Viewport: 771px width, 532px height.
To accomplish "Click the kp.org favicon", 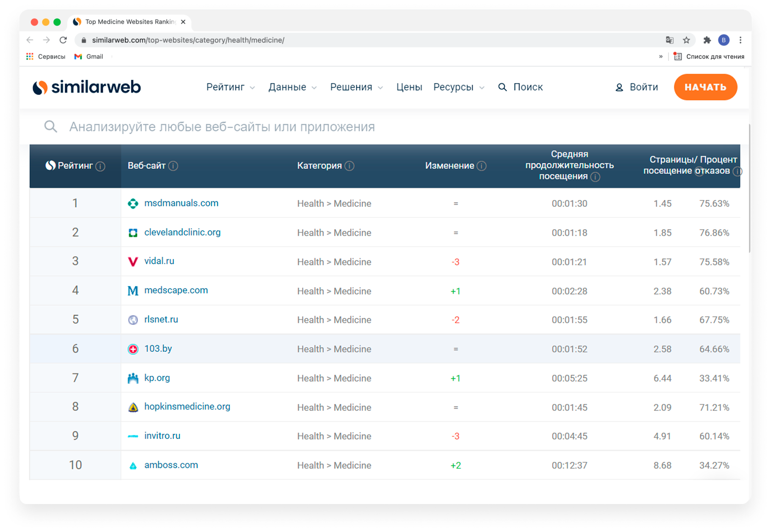I will (x=133, y=378).
